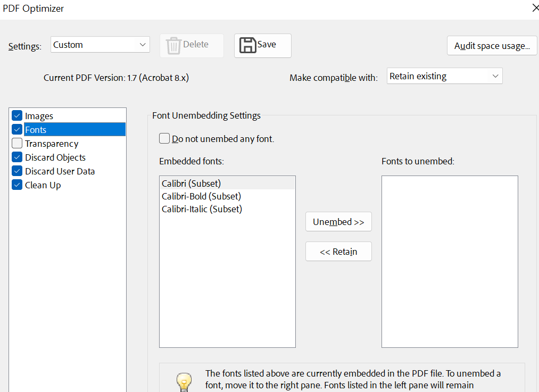Viewport: 539px width, 392px height.
Task: Open the Discard User Data panel
Action: [60, 171]
